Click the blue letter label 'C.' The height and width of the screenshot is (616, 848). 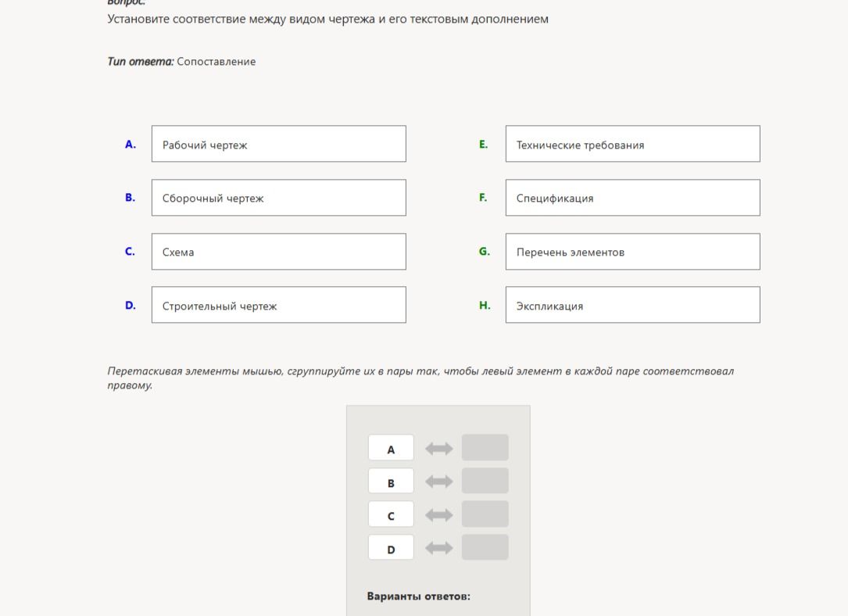[x=131, y=252]
